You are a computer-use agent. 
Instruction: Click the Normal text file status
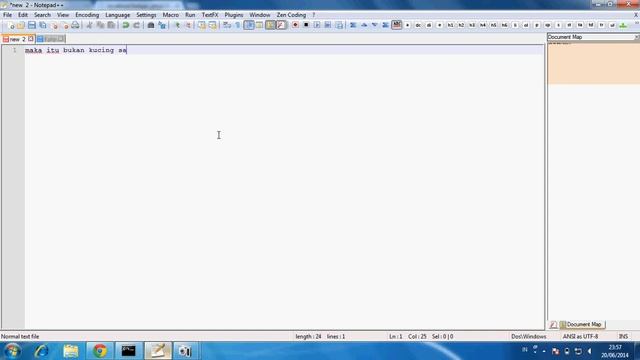[20, 337]
